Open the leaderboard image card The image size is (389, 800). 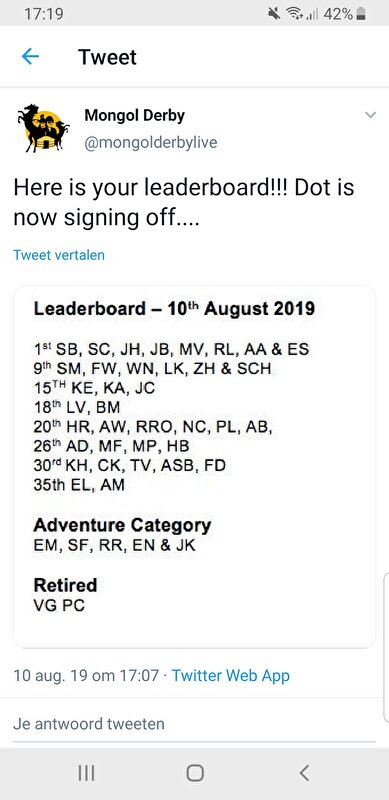pos(194,467)
